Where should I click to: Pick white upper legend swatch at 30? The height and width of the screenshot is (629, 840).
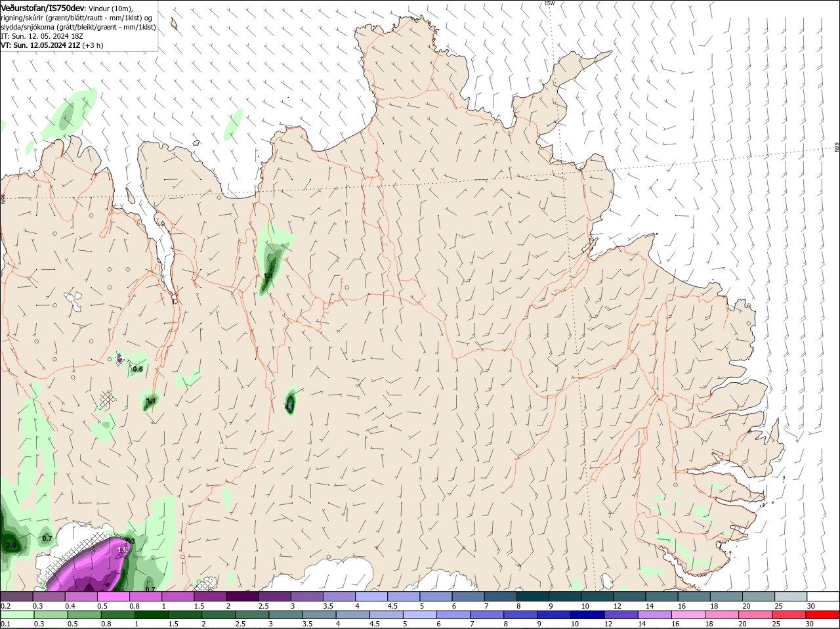(x=824, y=596)
